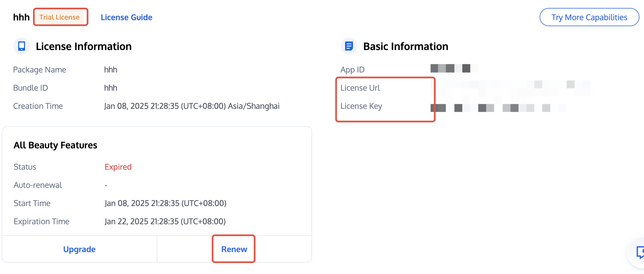
Task: Click the red Expired status text
Action: click(x=118, y=167)
